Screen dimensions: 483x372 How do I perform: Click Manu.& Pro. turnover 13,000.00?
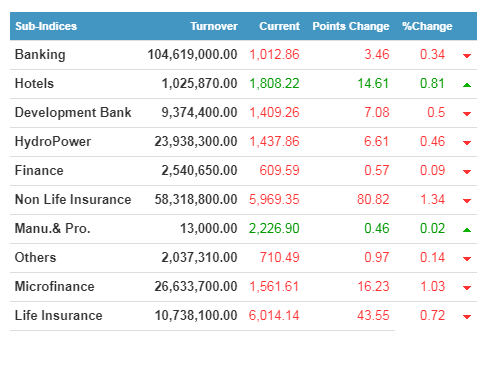[x=209, y=229]
